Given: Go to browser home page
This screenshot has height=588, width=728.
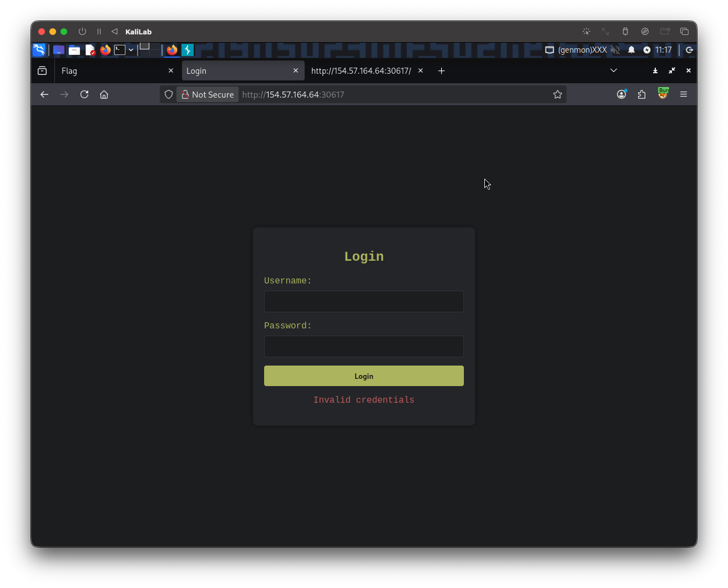Looking at the screenshot, I should coord(104,94).
